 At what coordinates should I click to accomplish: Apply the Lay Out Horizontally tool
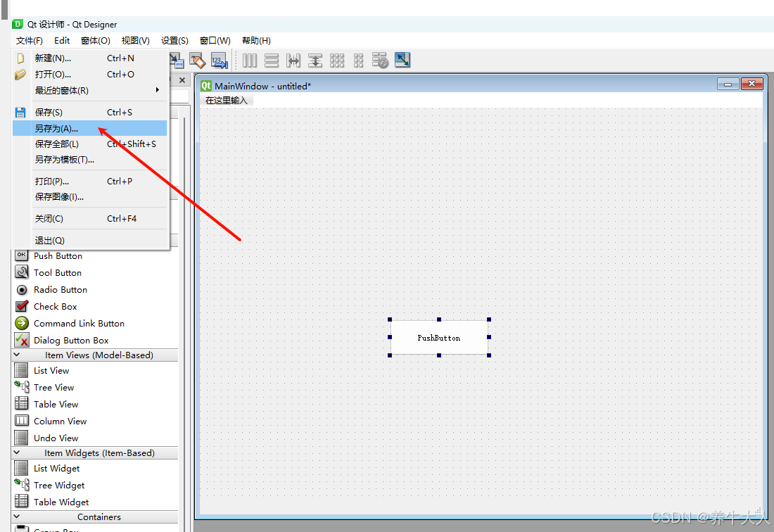pos(250,61)
